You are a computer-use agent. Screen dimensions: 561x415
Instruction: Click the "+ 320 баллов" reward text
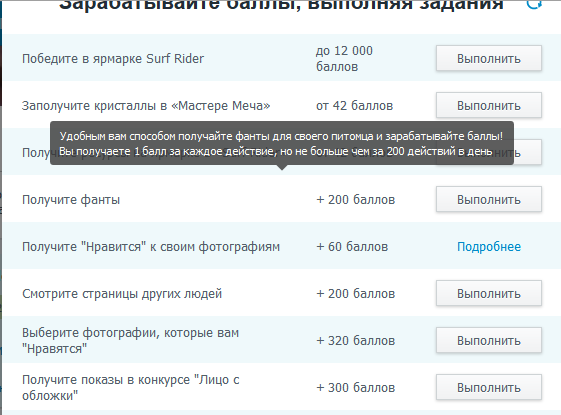point(355,341)
